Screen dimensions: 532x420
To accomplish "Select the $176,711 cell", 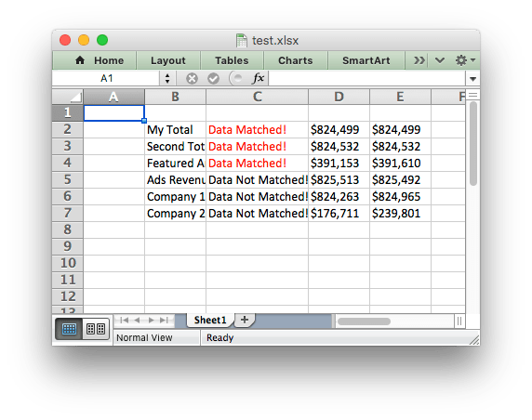I will [339, 213].
